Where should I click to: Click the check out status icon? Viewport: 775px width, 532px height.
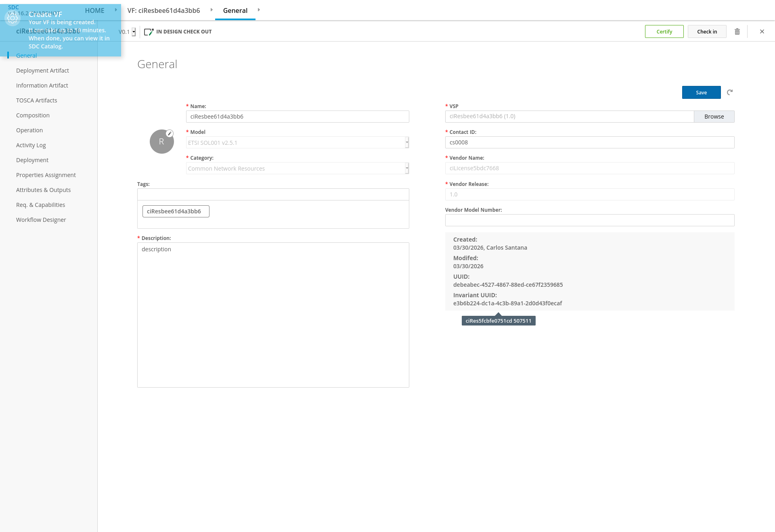[149, 31]
